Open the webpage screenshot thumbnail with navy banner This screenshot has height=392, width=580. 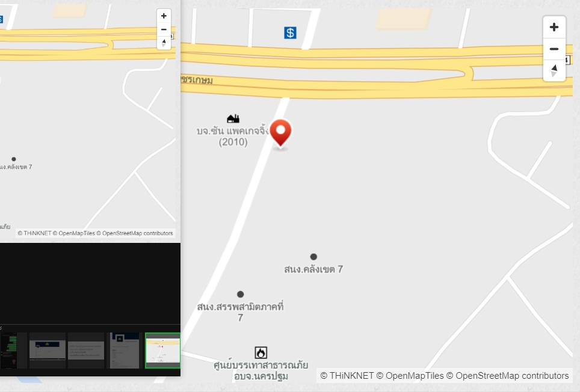coord(48,351)
